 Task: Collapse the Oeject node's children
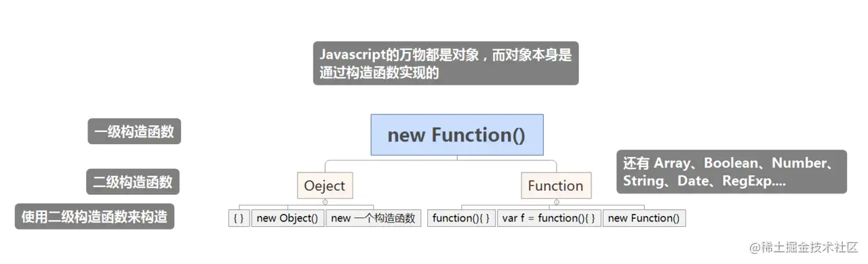pyautogui.click(x=325, y=202)
